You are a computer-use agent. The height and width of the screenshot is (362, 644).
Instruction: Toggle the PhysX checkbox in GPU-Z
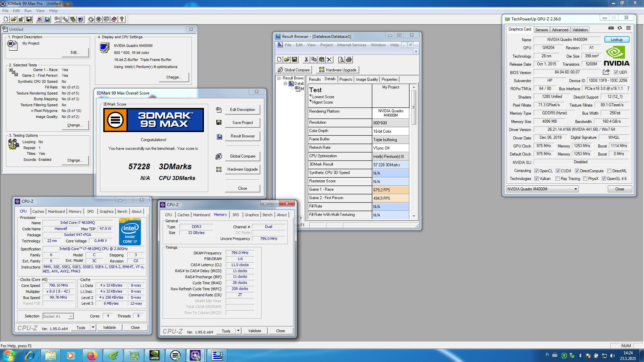click(585, 179)
